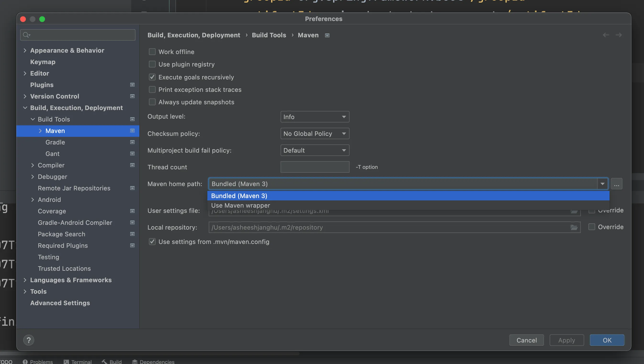The height and width of the screenshot is (364, 644).
Task: Uncheck Use settings from .mvn/maven.config
Action: click(152, 242)
